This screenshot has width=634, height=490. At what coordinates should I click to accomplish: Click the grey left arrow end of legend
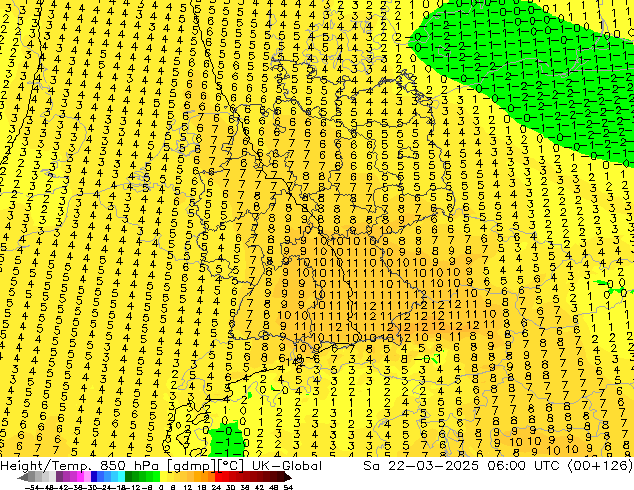tap(23, 477)
